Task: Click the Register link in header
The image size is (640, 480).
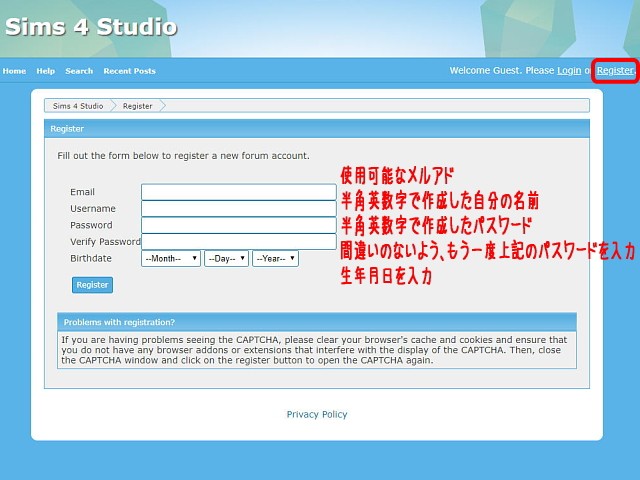Action: (615, 71)
